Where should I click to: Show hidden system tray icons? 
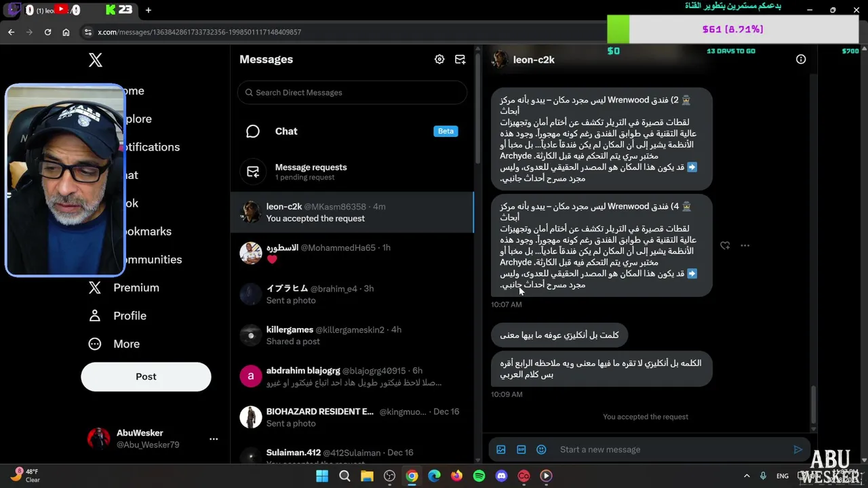click(747, 476)
